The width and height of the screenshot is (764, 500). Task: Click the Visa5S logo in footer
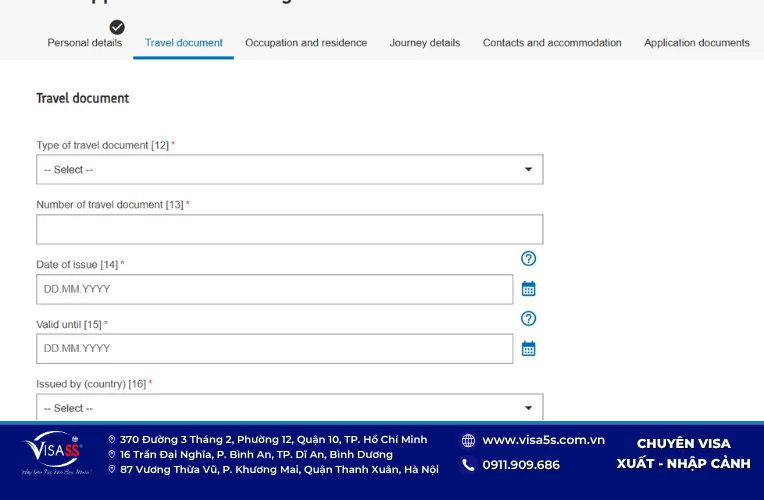click(55, 453)
